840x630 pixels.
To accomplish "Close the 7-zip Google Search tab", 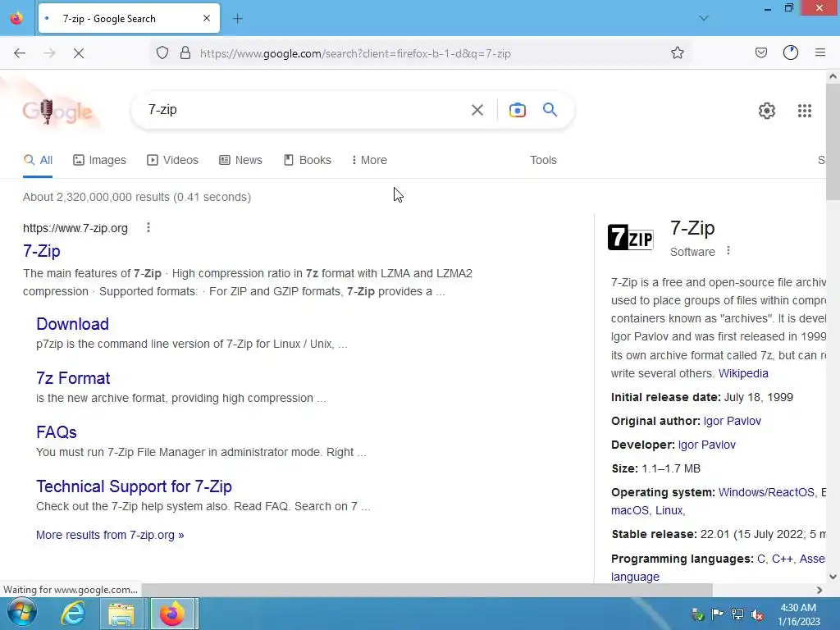I will pyautogui.click(x=207, y=18).
